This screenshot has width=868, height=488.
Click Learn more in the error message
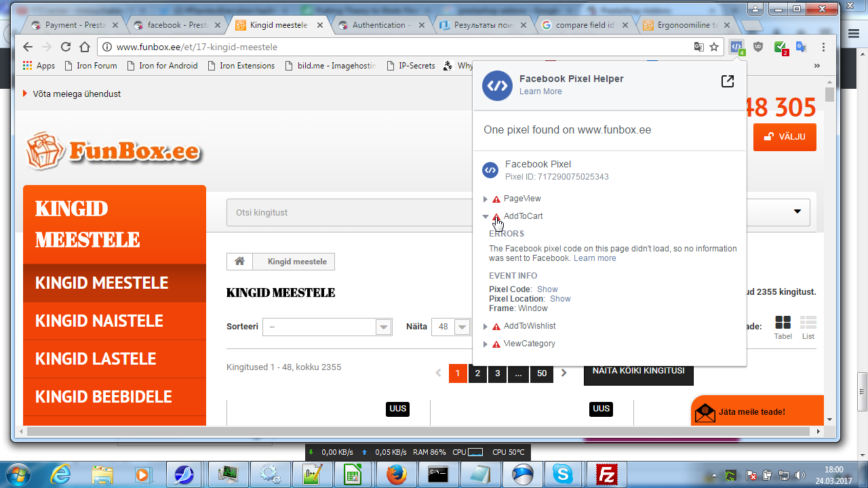click(595, 258)
